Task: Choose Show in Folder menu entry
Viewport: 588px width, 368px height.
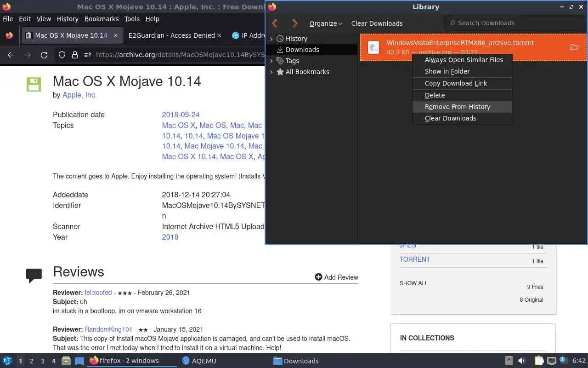Action: tap(462, 71)
